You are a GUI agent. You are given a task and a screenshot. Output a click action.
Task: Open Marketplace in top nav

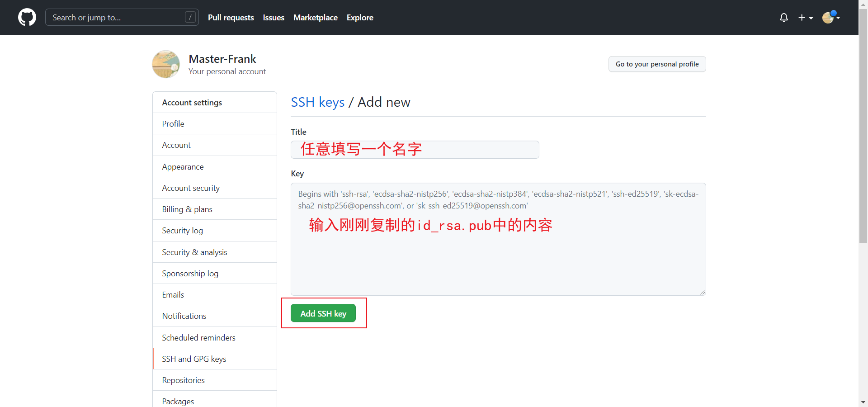point(316,18)
